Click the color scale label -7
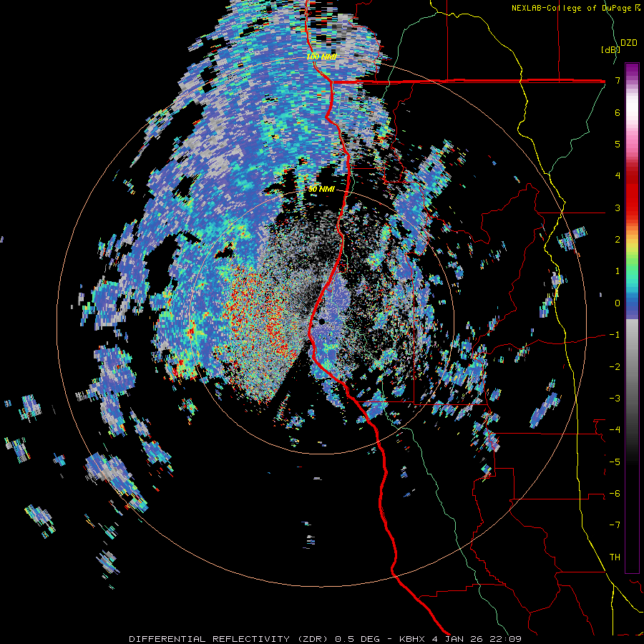This screenshot has width=644, height=644. pyautogui.click(x=615, y=525)
